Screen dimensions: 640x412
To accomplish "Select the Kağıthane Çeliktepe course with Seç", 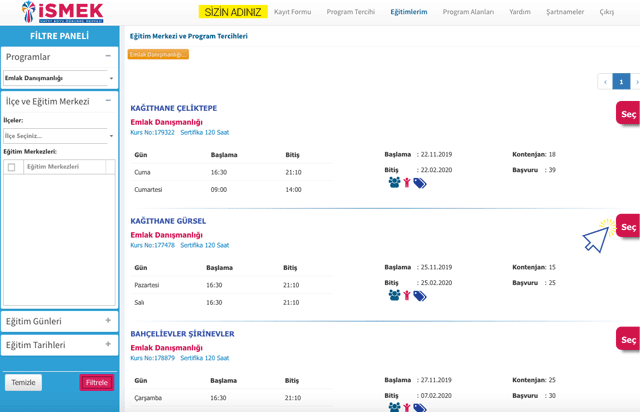I will pos(628,114).
